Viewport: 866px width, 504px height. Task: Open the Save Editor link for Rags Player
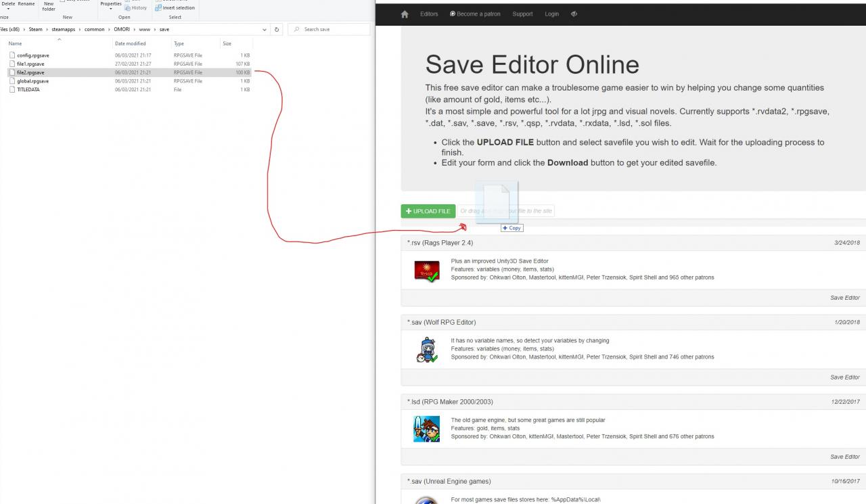click(844, 298)
